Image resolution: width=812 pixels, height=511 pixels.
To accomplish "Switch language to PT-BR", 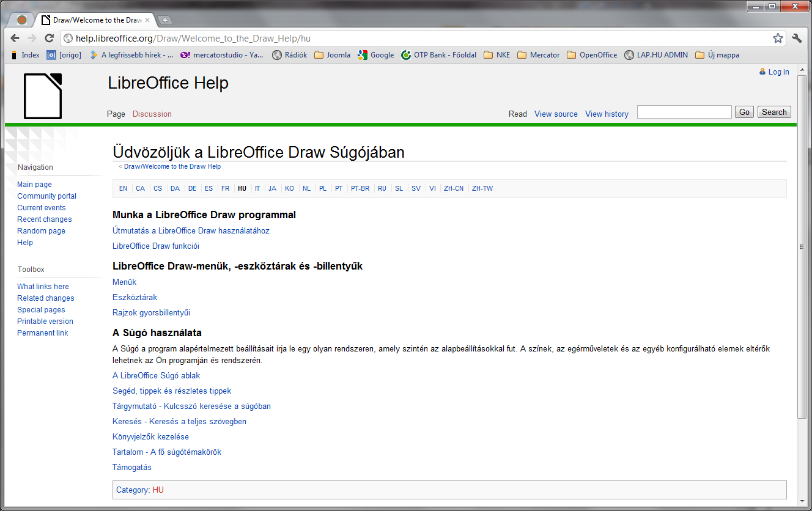I will coord(360,189).
